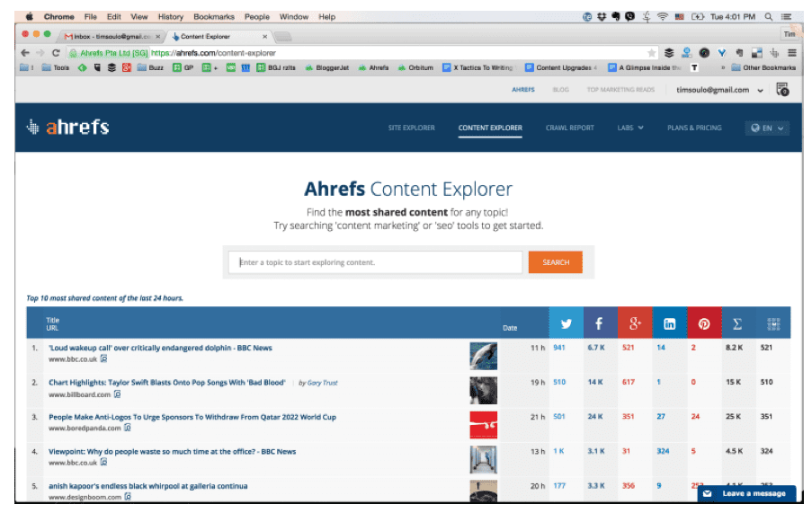The height and width of the screenshot is (513, 812).
Task: Click the total shares sigma icon
Action: click(737, 323)
